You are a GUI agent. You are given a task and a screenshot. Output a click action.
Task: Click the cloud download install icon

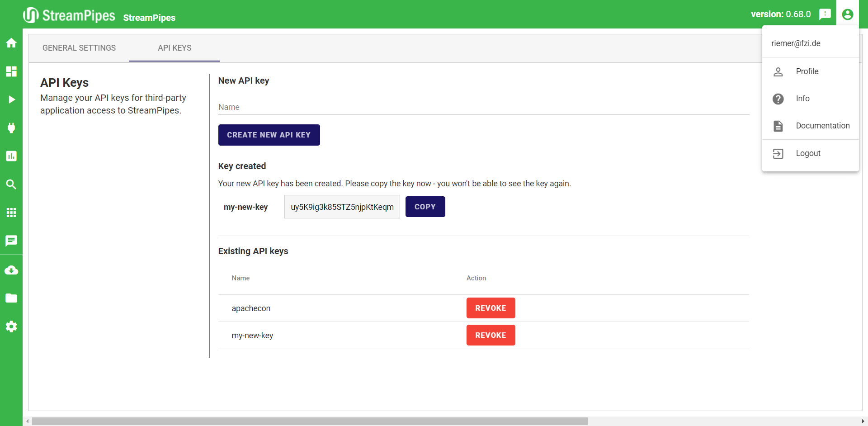pyautogui.click(x=11, y=270)
